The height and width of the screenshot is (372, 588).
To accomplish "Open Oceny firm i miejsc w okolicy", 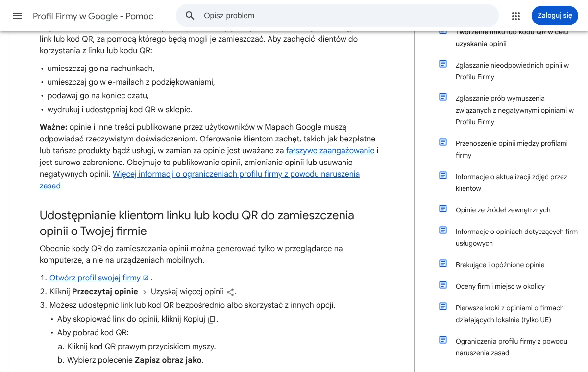I will coord(500,286).
